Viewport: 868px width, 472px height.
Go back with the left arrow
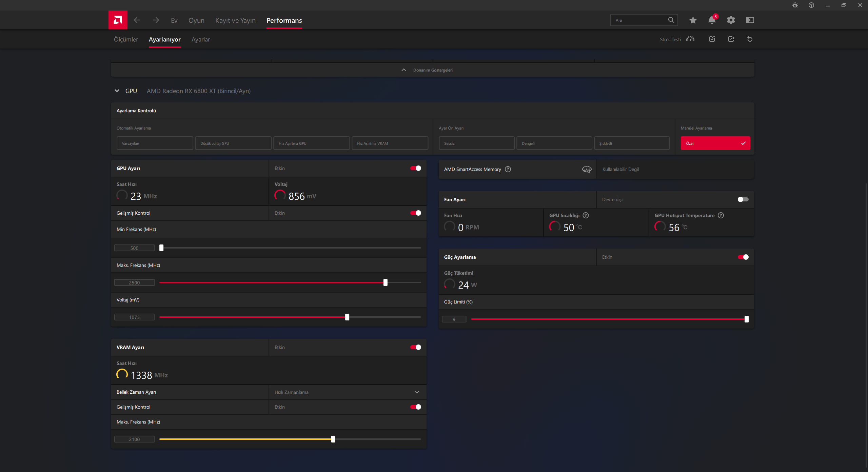click(x=137, y=20)
